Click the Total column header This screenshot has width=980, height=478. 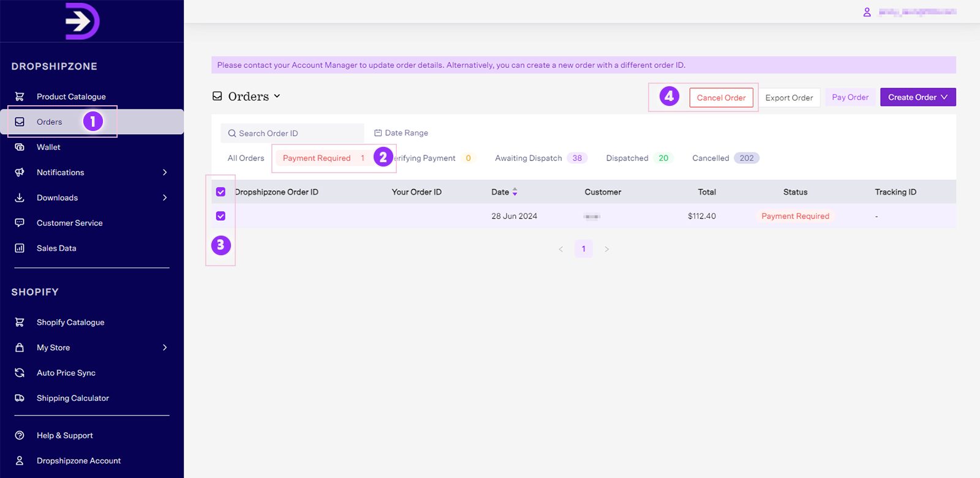point(707,192)
